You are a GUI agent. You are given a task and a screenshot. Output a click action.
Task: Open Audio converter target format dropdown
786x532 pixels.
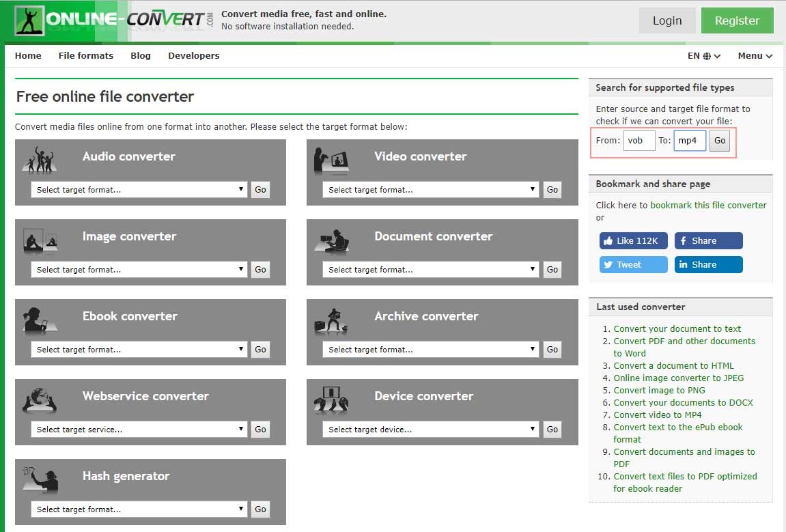(x=139, y=190)
